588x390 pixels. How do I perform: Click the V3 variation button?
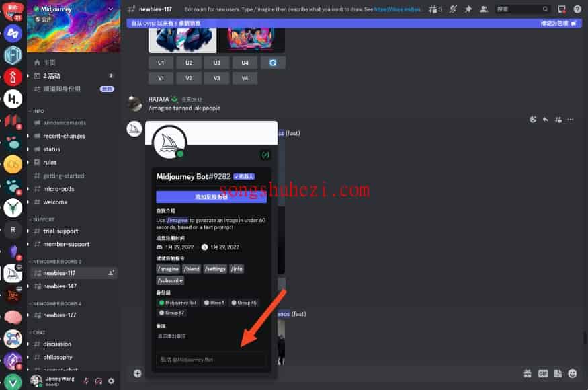pyautogui.click(x=217, y=78)
